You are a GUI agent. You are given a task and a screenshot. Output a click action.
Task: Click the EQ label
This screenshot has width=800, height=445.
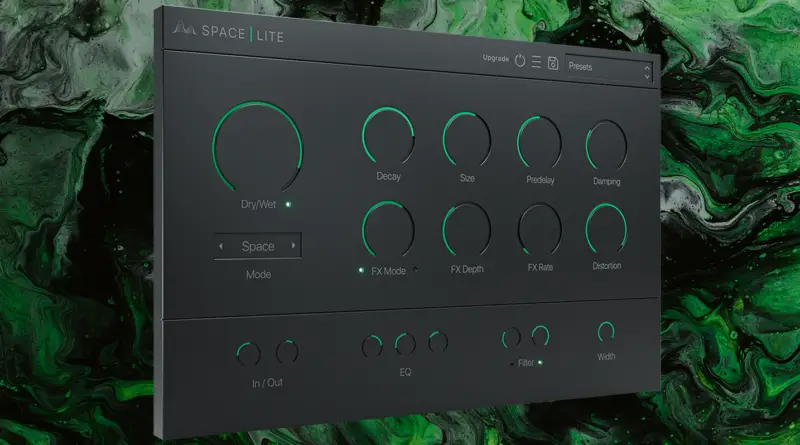405,372
